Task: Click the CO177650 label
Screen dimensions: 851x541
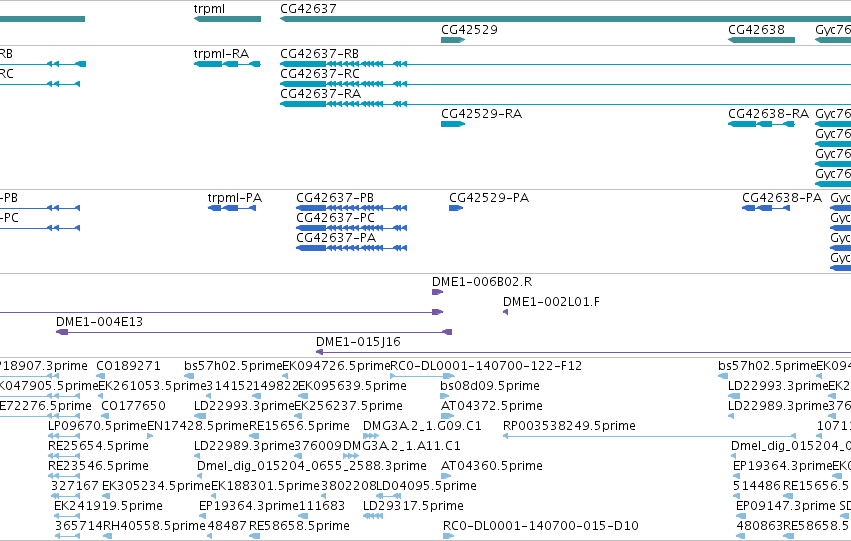Action: click(x=134, y=406)
